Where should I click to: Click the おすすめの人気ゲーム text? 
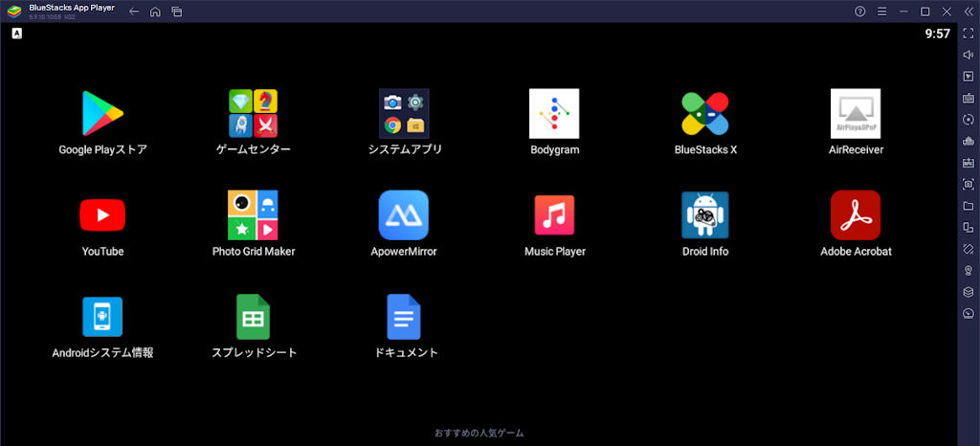[479, 433]
